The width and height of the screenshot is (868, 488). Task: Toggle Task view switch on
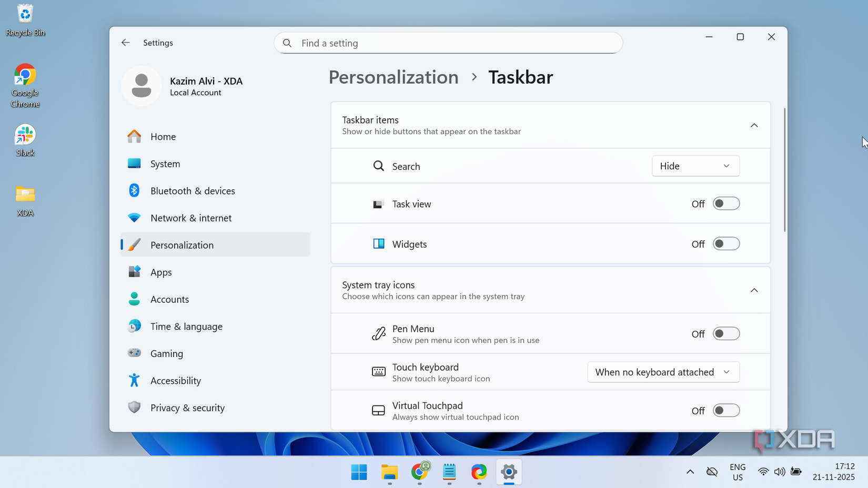[726, 204]
